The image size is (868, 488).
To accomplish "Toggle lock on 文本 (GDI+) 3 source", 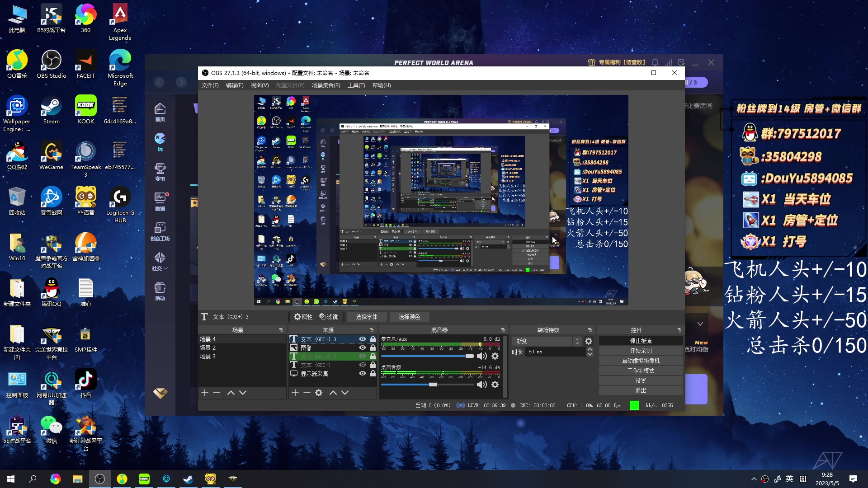I will (x=373, y=339).
